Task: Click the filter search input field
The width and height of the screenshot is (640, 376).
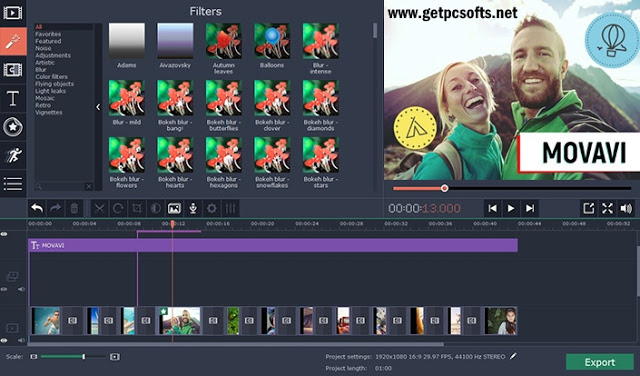Action: [64, 187]
